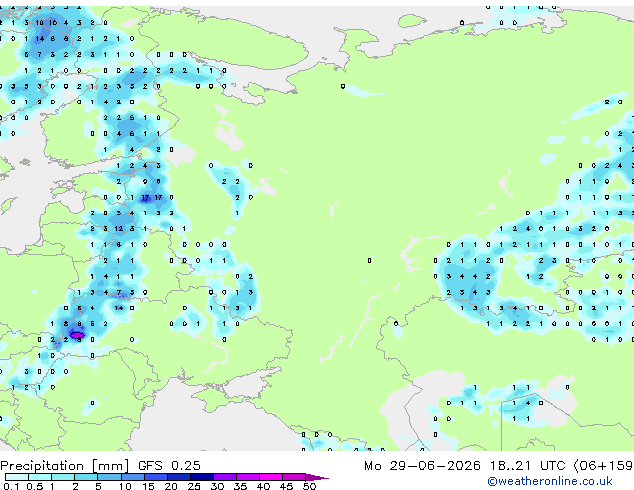The height and width of the screenshot is (490, 634).
Task: Click the map value '16' in top-left
Action: (x=53, y=23)
